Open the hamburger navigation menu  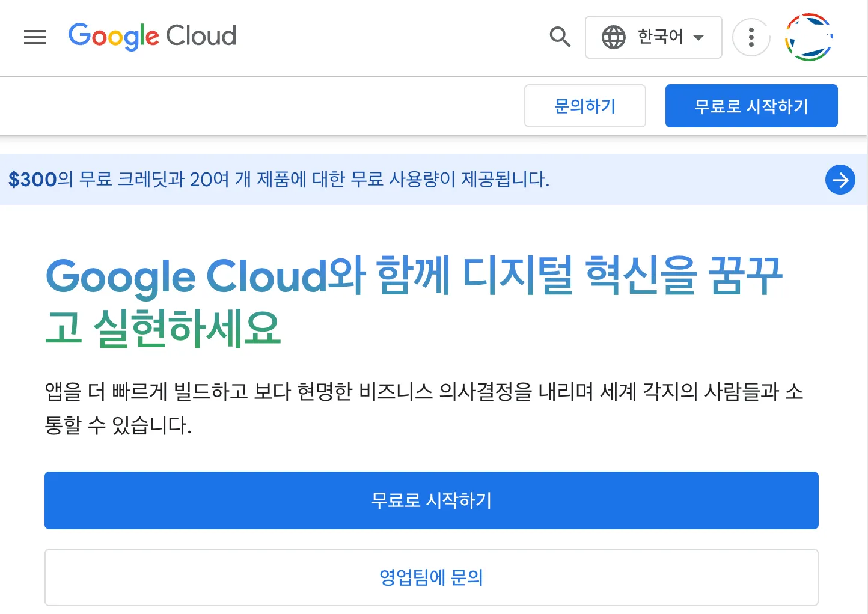[x=35, y=37]
